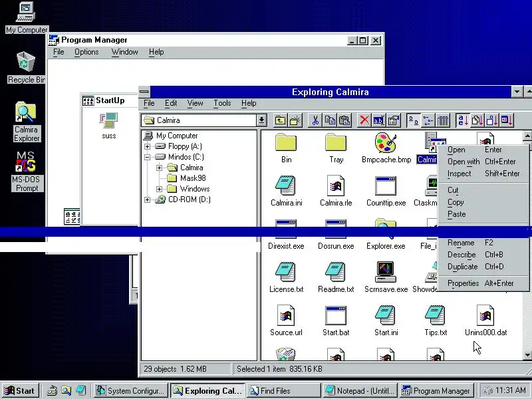Click the red X Delete toolbar icon
532x399 pixels.
pyautogui.click(x=364, y=120)
